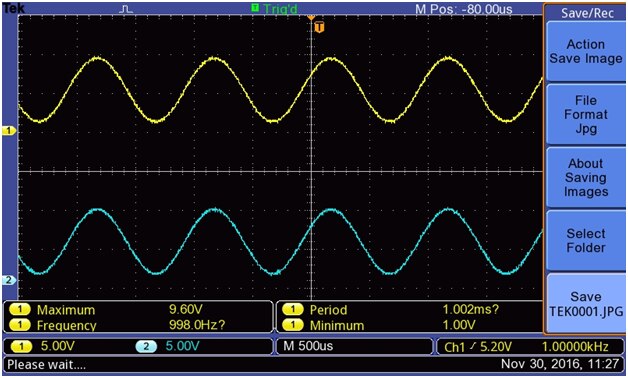The height and width of the screenshot is (378, 628).
Task: Click channel 1 badge beside Maximum
Action: coord(20,310)
